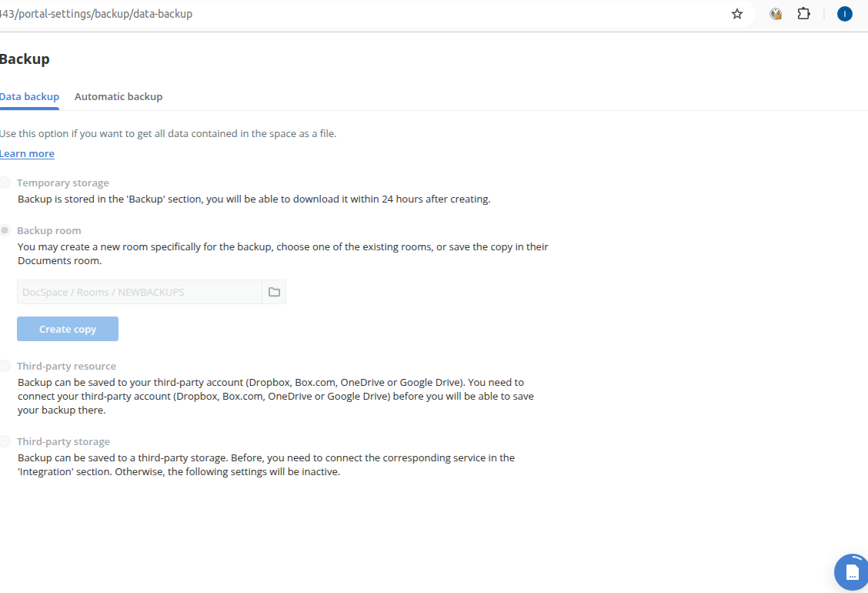Click the 'Third-party resource' label text
This screenshot has height=593, width=868.
[x=66, y=367]
